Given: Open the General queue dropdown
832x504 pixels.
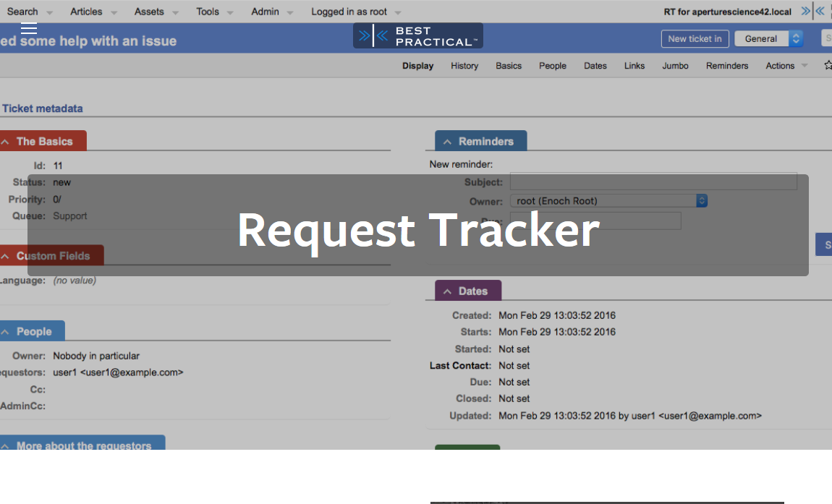Looking at the screenshot, I should [x=768, y=39].
